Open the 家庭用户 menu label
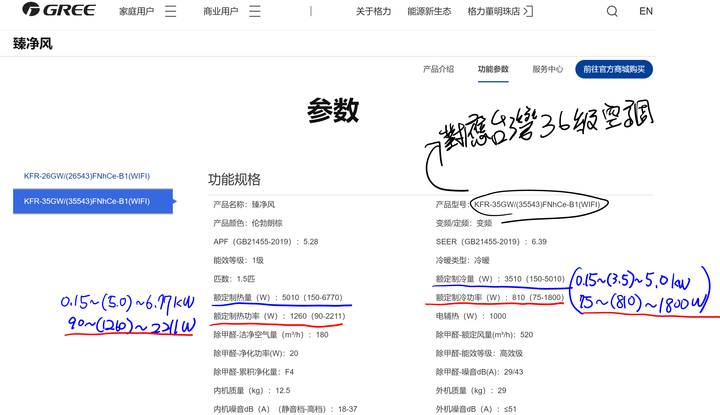The width and height of the screenshot is (720, 415). (x=136, y=11)
